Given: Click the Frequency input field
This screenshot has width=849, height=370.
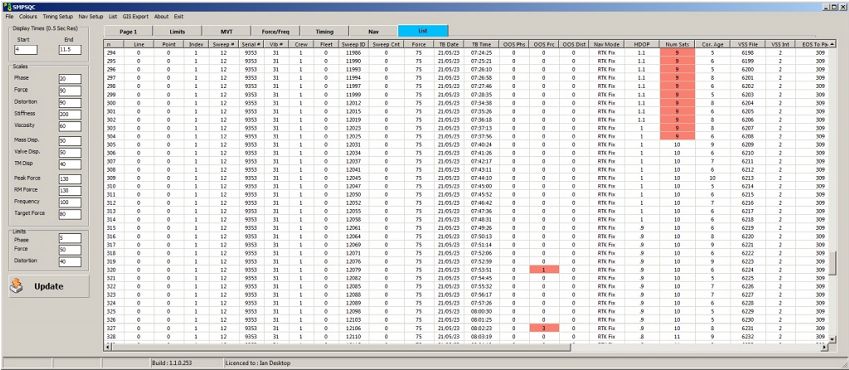Looking at the screenshot, I should pos(70,203).
